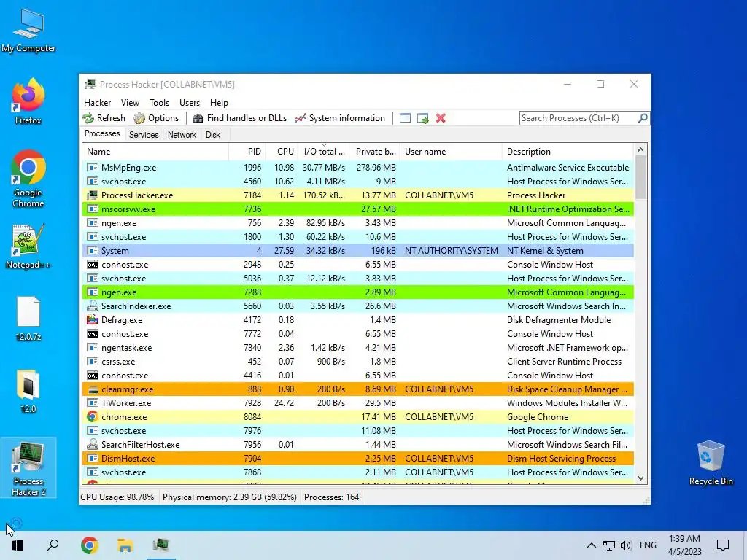Screen dimensions: 747x560
Task: Click the DismHost.exe process icon
Action: click(x=93, y=459)
